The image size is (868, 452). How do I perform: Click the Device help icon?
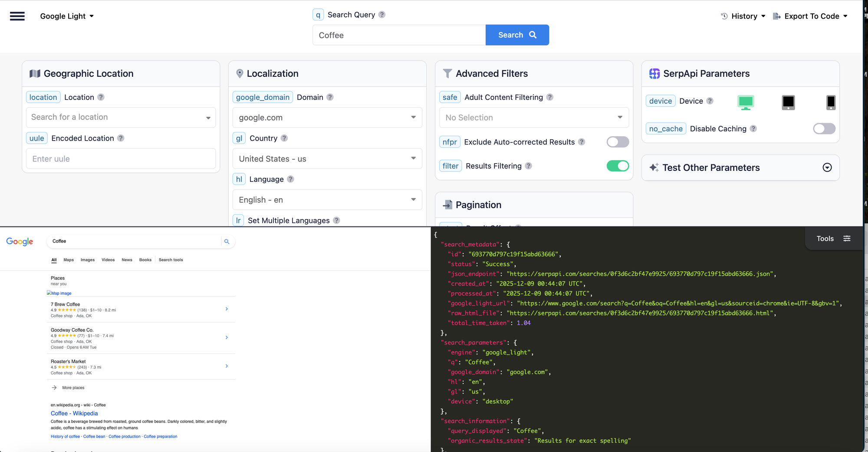710,101
